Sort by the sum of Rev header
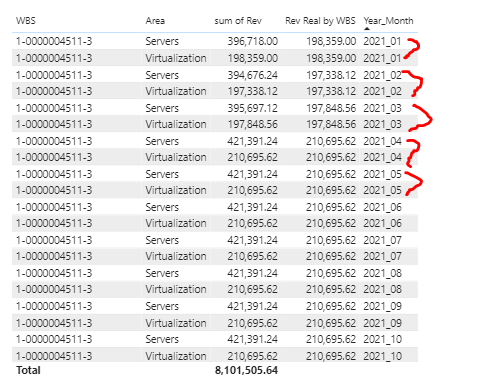Screen dimensions: 484x391 [238, 21]
